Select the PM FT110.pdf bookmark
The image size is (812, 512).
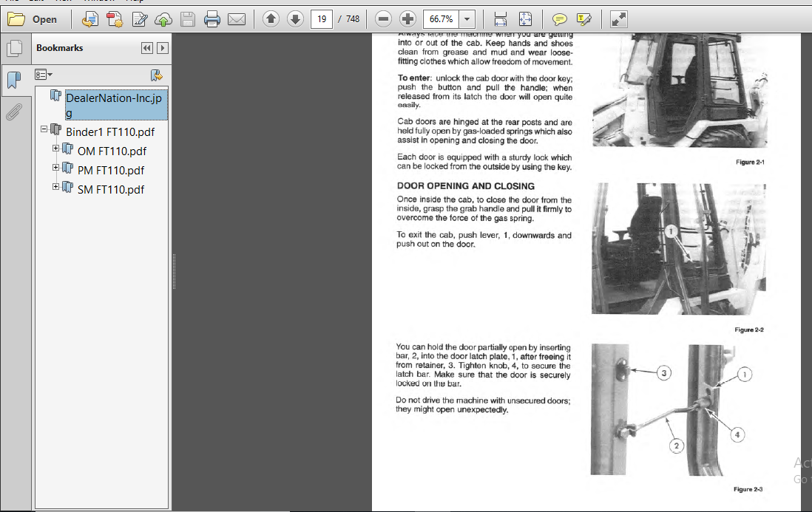pyautogui.click(x=111, y=171)
